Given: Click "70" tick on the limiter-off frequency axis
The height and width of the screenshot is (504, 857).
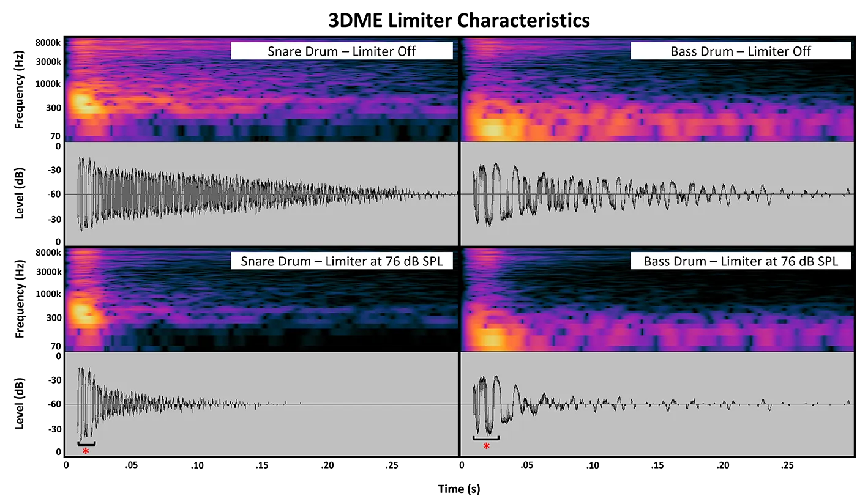Looking at the screenshot, I should pos(56,136).
